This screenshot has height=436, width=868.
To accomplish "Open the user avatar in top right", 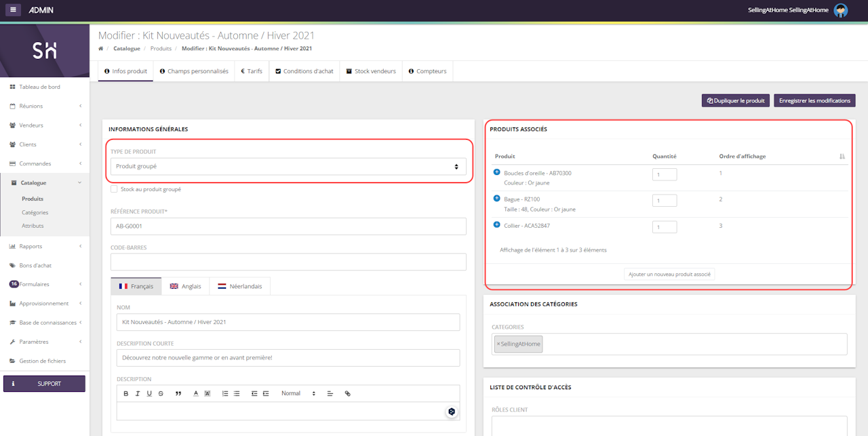I will (841, 10).
